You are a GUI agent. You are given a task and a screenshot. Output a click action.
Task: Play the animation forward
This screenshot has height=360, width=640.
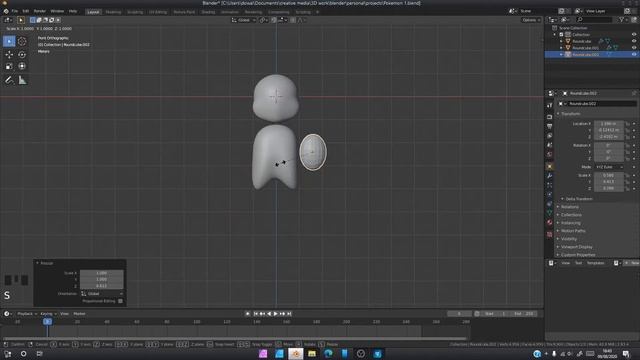coord(276,313)
